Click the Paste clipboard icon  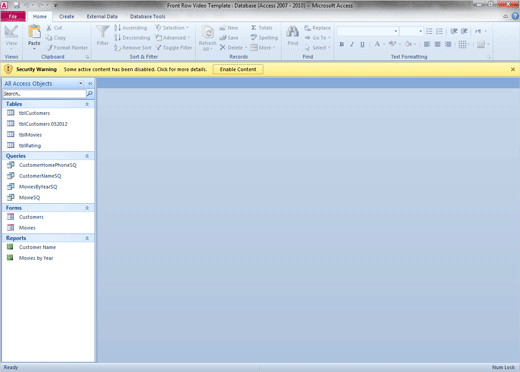[34, 32]
